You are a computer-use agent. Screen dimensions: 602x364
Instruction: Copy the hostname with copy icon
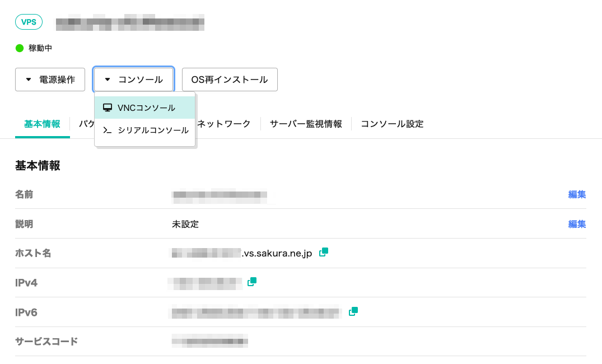click(x=323, y=253)
